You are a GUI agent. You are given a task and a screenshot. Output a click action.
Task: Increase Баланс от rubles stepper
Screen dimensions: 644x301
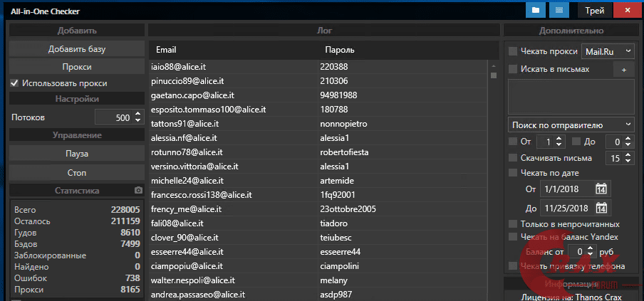[x=590, y=248]
